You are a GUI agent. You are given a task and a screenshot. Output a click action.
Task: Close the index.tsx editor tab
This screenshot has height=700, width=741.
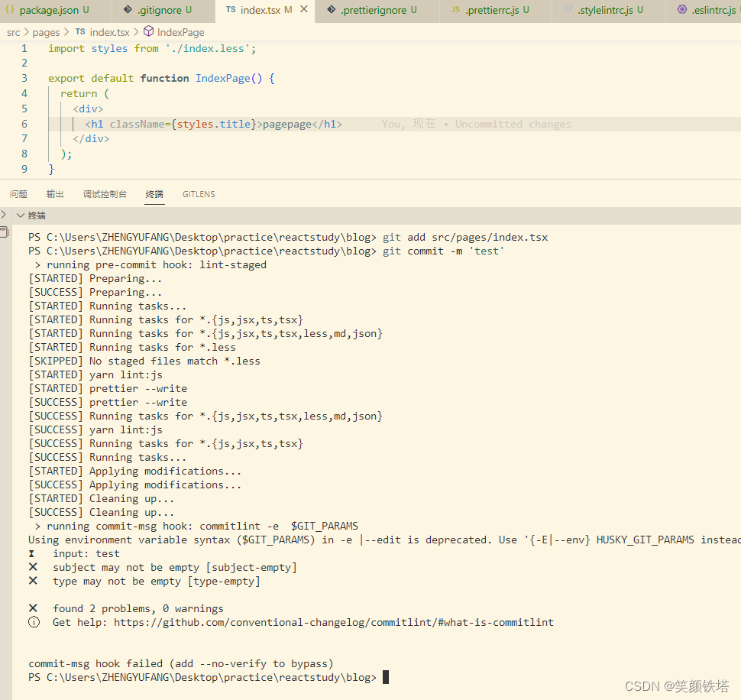tap(303, 11)
